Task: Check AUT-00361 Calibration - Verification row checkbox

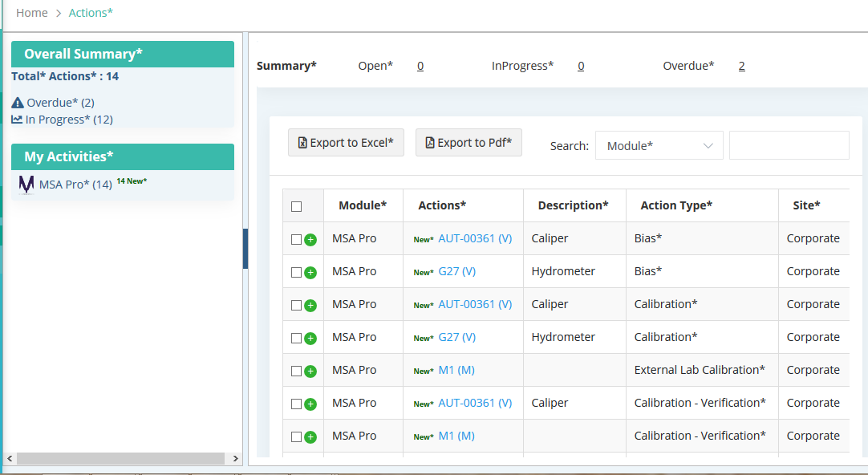Action: point(296,404)
